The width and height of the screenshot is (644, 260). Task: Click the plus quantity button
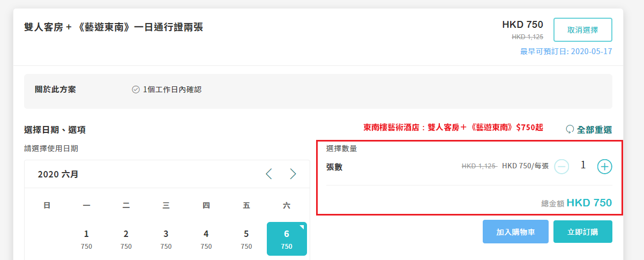pos(604,166)
